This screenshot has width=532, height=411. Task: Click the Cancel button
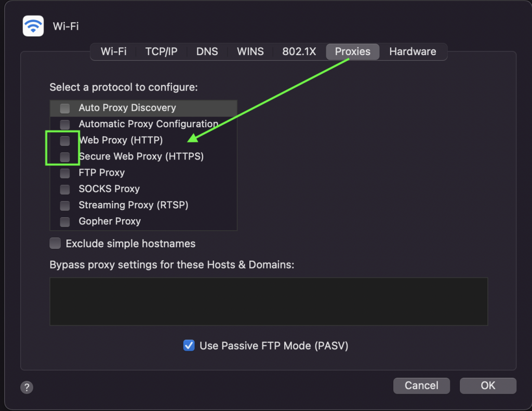coord(421,386)
